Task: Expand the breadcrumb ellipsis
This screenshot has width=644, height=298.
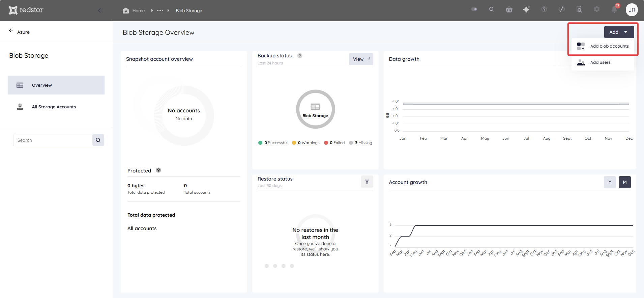Action: 160,10
